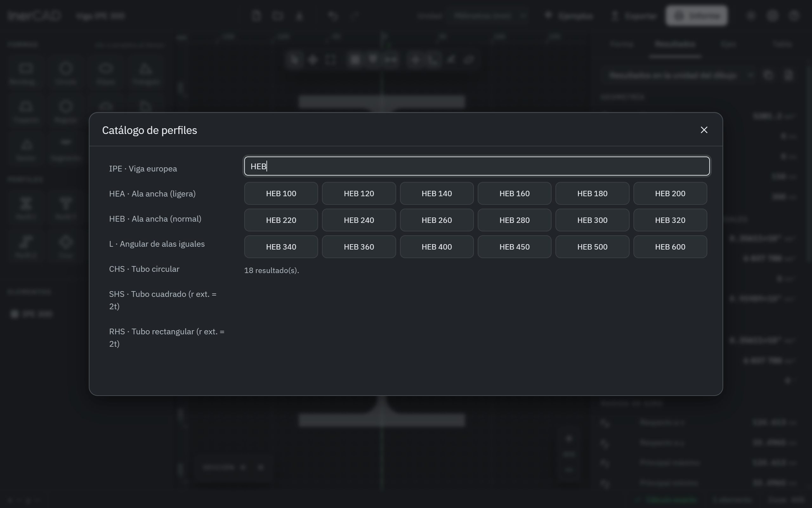812x508 pixels.
Task: Insert the HEB 220 profile
Action: 281,220
